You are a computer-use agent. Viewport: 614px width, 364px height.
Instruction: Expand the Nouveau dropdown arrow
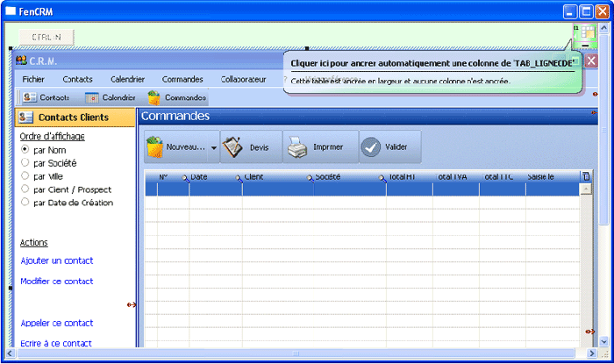click(213, 148)
